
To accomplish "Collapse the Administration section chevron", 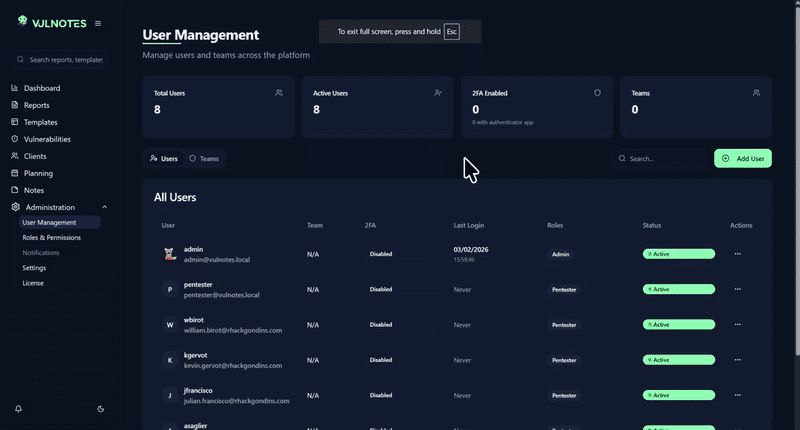I will (x=105, y=207).
